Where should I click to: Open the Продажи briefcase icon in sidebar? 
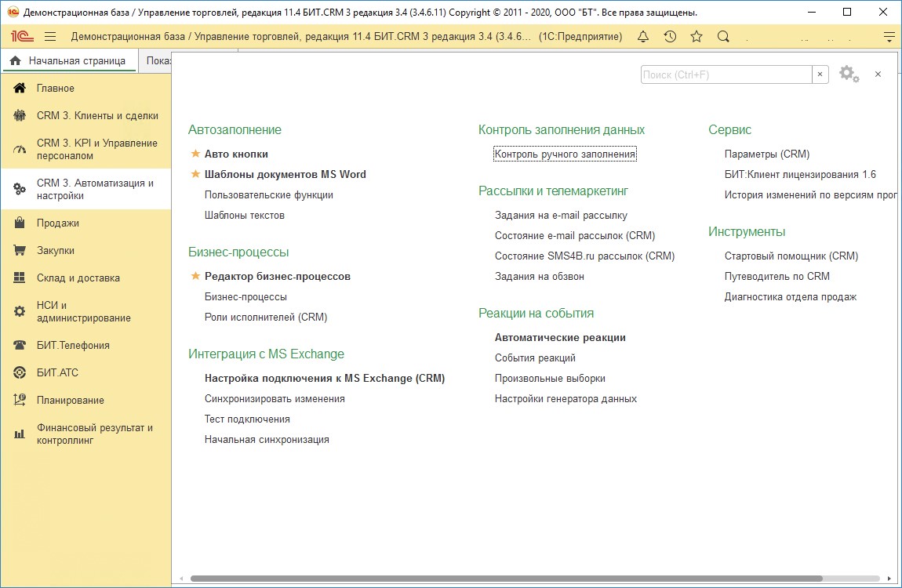click(17, 223)
